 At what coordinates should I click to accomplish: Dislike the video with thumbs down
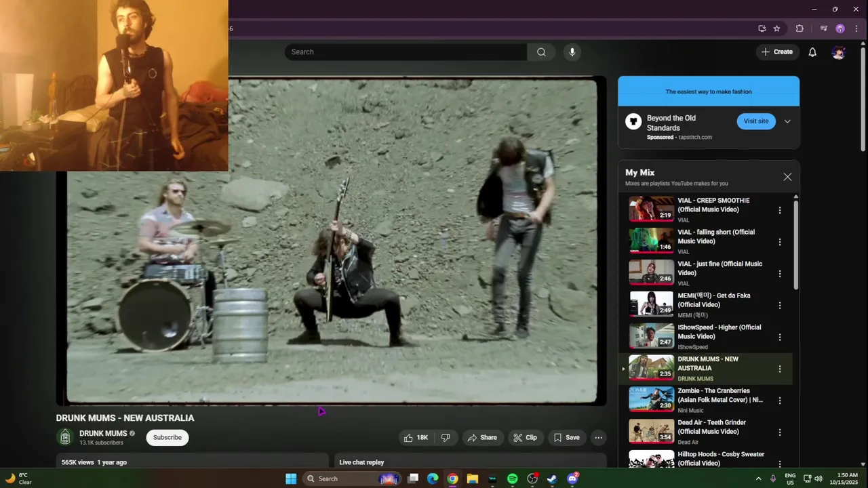pyautogui.click(x=446, y=438)
